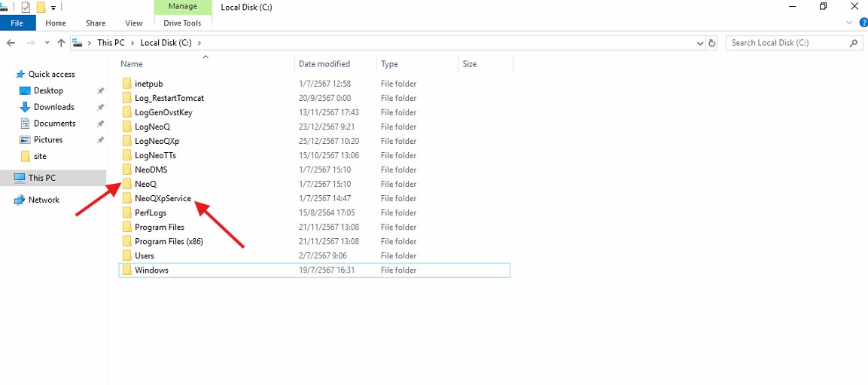This screenshot has width=868, height=385.
Task: Refresh the Local Disk (C:) view
Action: point(712,43)
